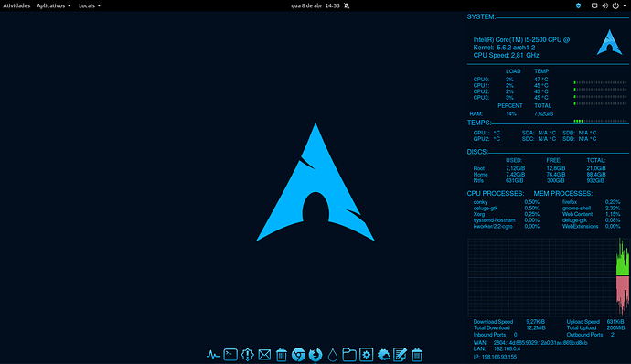The width and height of the screenshot is (631, 364).
Task: Open the file manager folder icon
Action: pos(349,355)
